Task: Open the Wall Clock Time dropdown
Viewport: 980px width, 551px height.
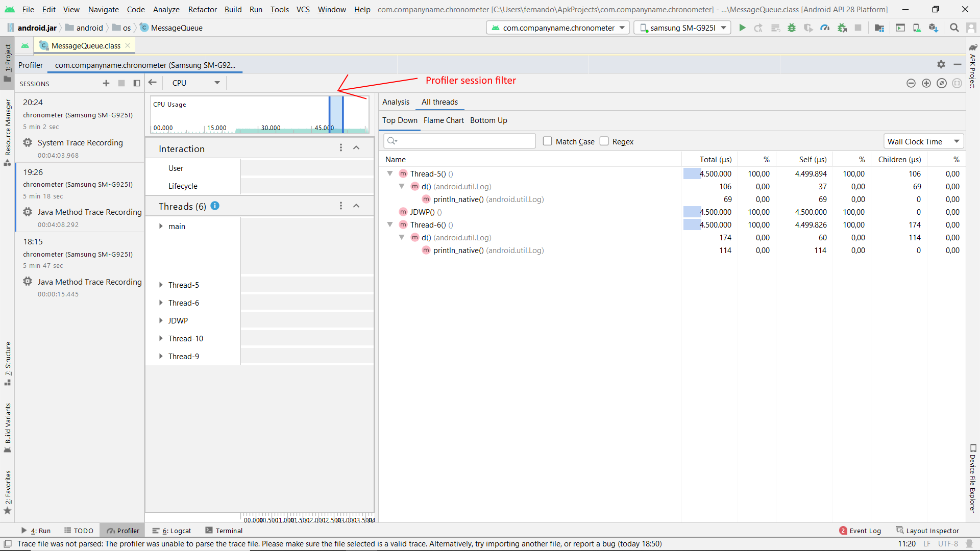Action: [923, 141]
